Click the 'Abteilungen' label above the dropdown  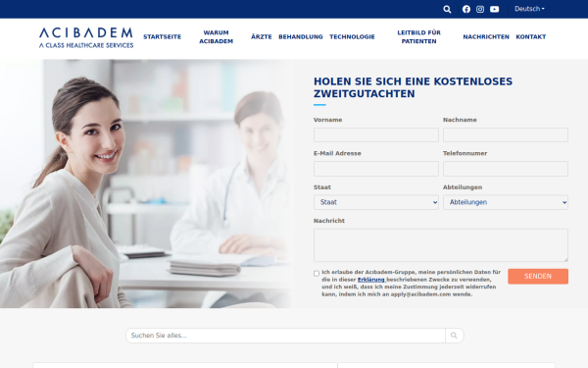463,187
